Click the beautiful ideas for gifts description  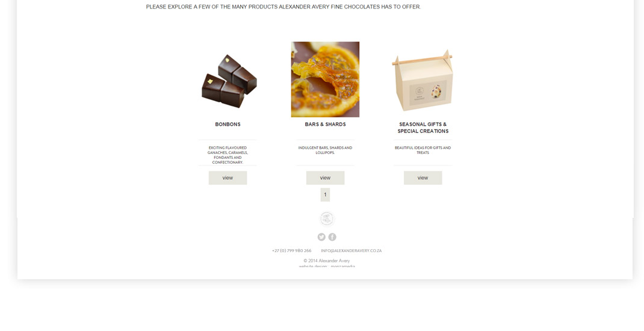tap(423, 150)
